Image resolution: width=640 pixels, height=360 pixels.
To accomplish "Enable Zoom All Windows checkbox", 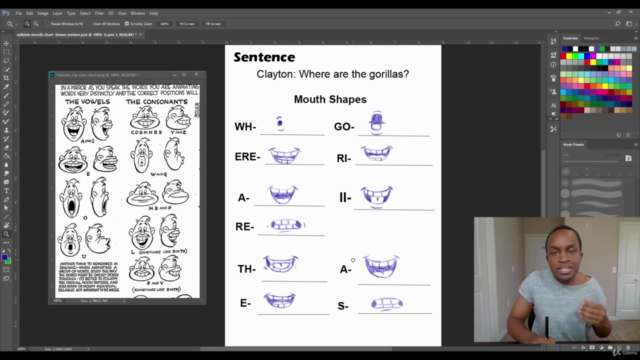I will [90, 24].
